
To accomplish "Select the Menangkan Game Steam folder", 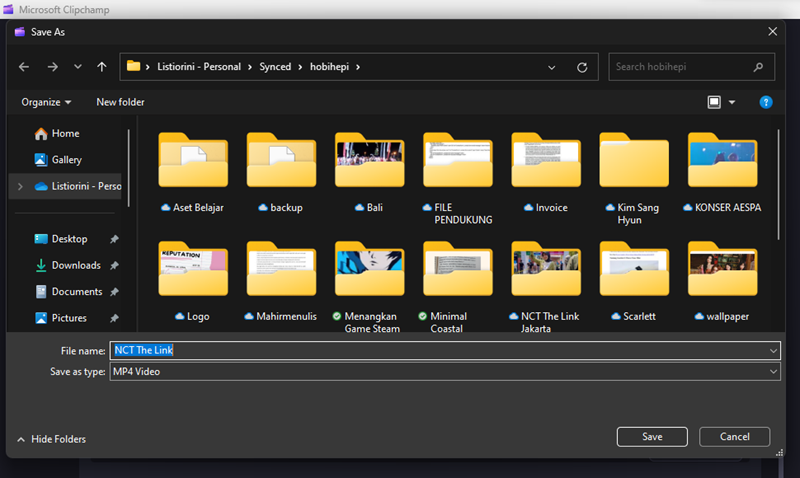I will 369,288.
